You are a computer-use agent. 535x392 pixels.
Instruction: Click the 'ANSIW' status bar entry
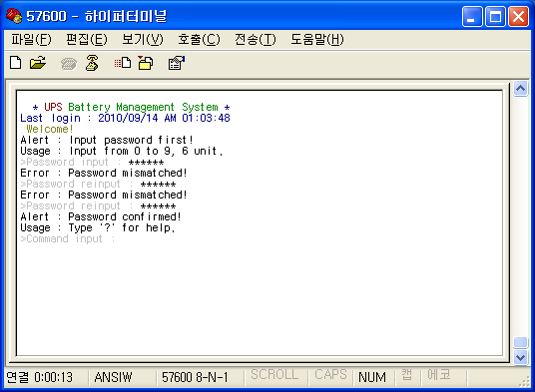[x=113, y=377]
